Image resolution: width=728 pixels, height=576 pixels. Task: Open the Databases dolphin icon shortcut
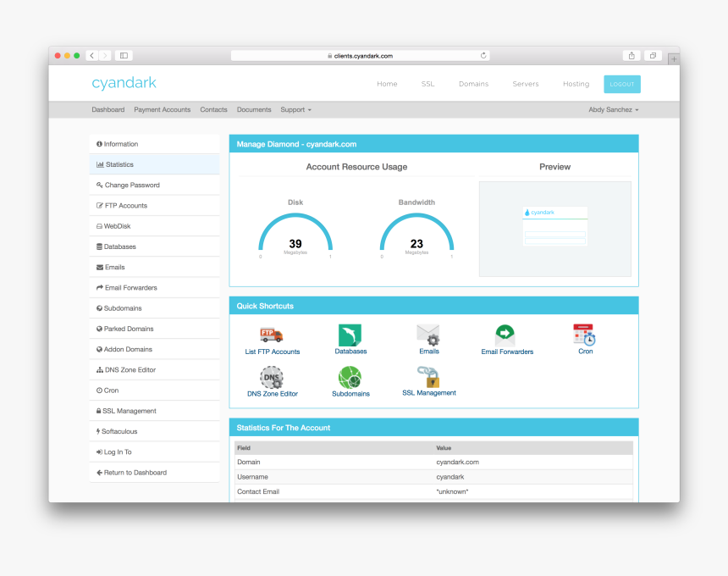pyautogui.click(x=350, y=335)
